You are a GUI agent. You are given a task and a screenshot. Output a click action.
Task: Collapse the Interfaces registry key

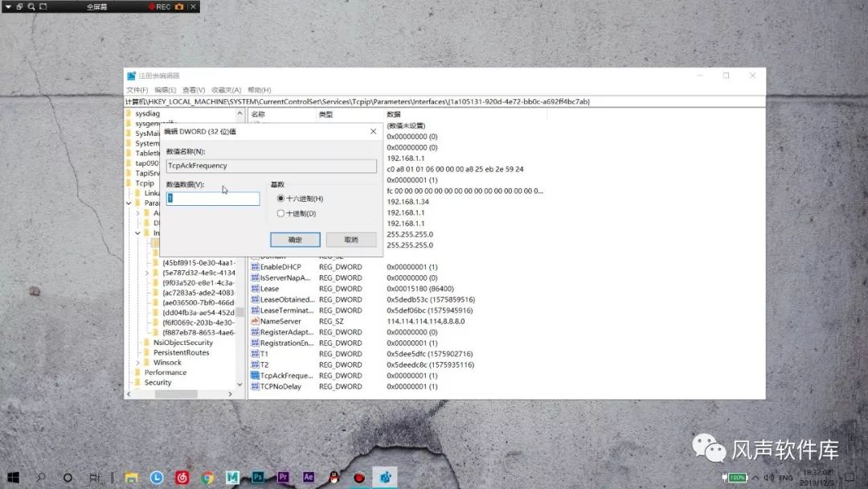click(x=137, y=233)
